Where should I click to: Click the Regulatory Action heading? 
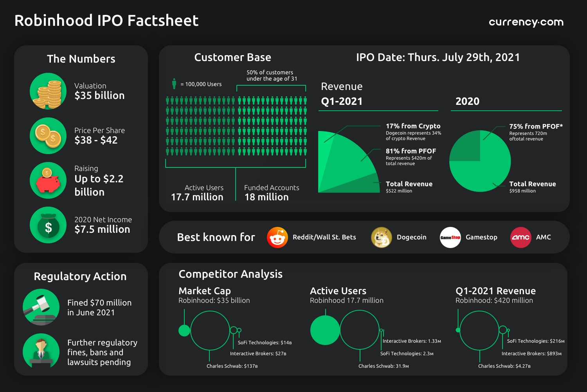coord(80,277)
